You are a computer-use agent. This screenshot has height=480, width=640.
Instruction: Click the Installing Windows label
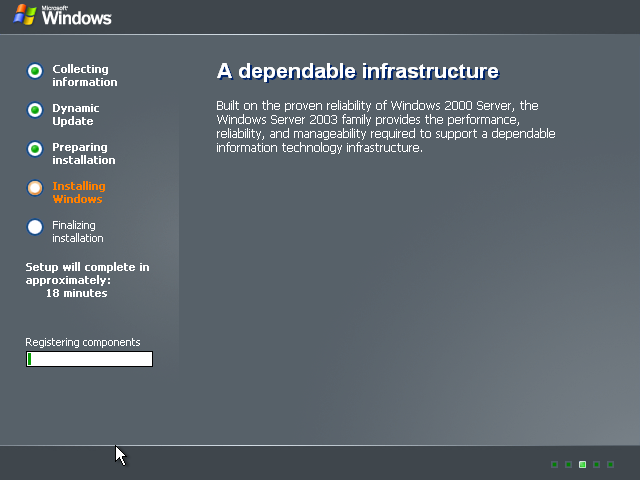pos(79,193)
